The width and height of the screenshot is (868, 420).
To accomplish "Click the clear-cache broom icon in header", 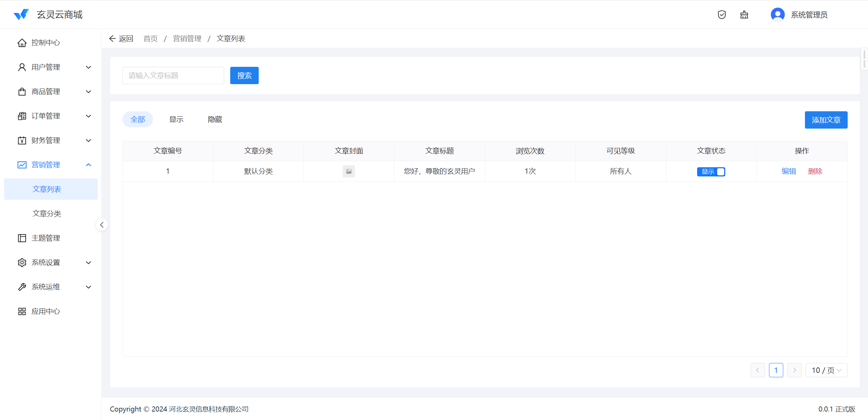I will (x=744, y=15).
